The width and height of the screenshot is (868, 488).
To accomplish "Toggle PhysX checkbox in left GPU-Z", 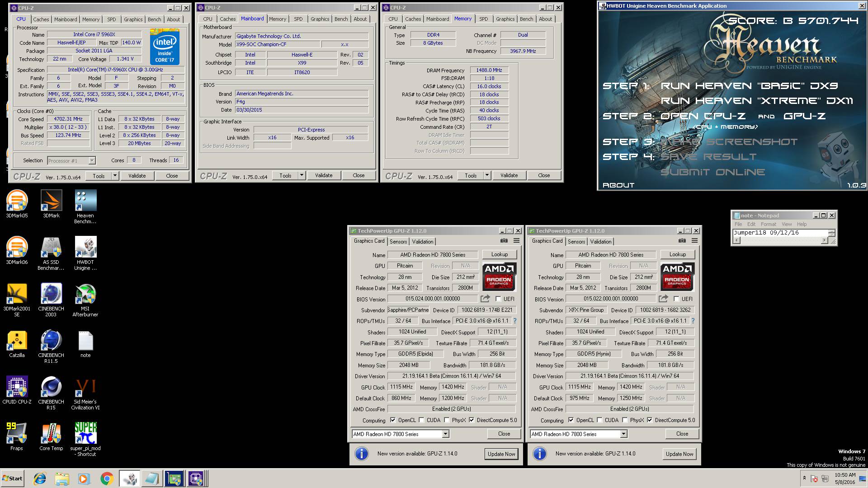I will tap(447, 420).
